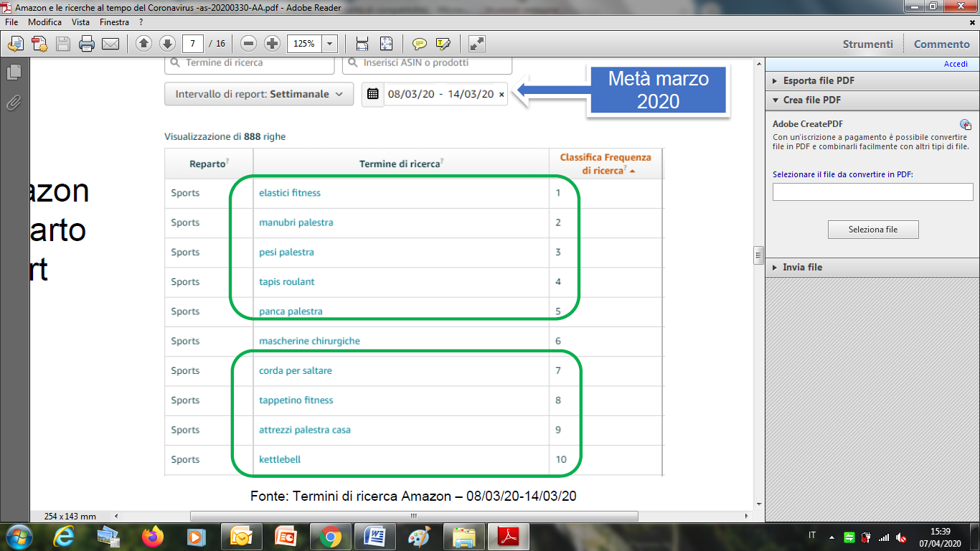Open Internet Explorer from taskbar
The height and width of the screenshot is (551, 980).
(x=64, y=536)
